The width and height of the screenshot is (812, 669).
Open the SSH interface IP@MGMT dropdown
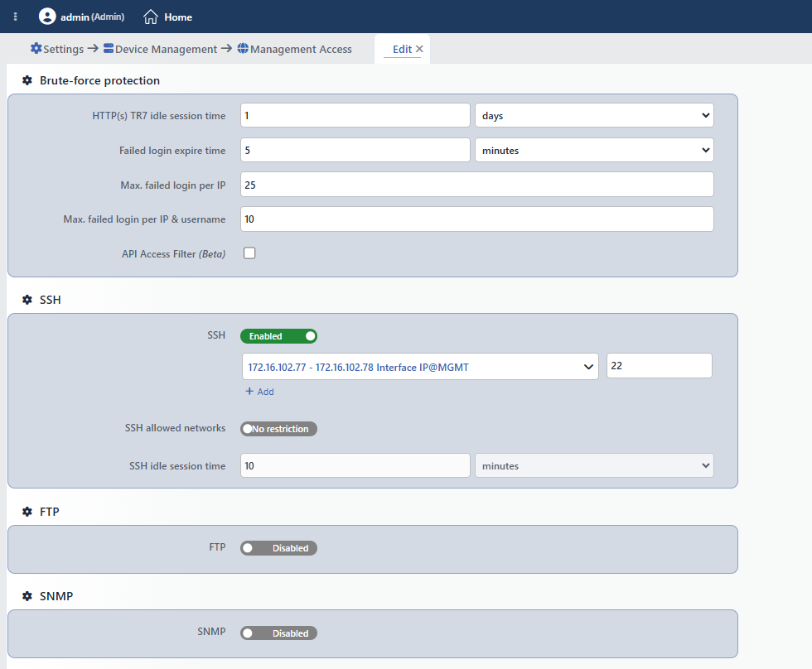420,367
